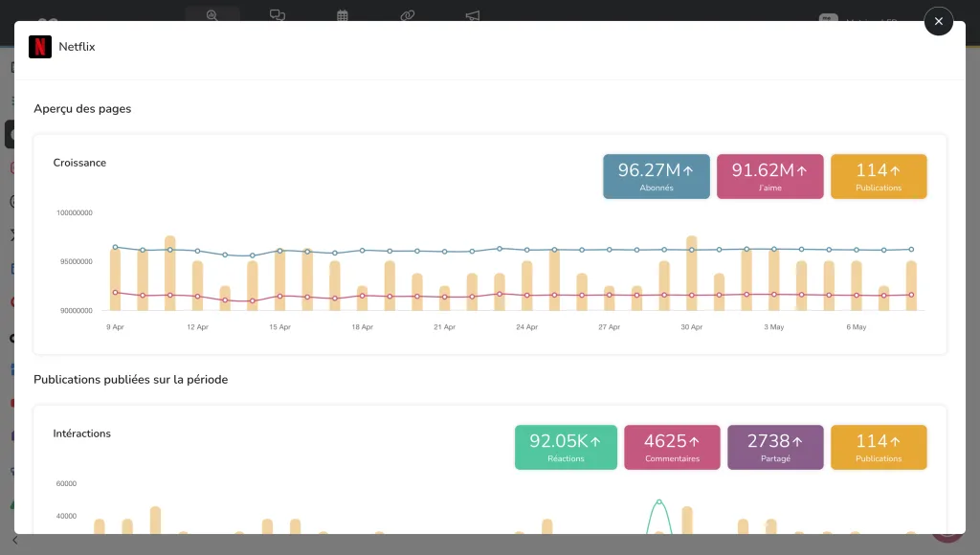This screenshot has width=980, height=555.
Task: Select the purple Partagé 2738 card
Action: click(x=775, y=447)
